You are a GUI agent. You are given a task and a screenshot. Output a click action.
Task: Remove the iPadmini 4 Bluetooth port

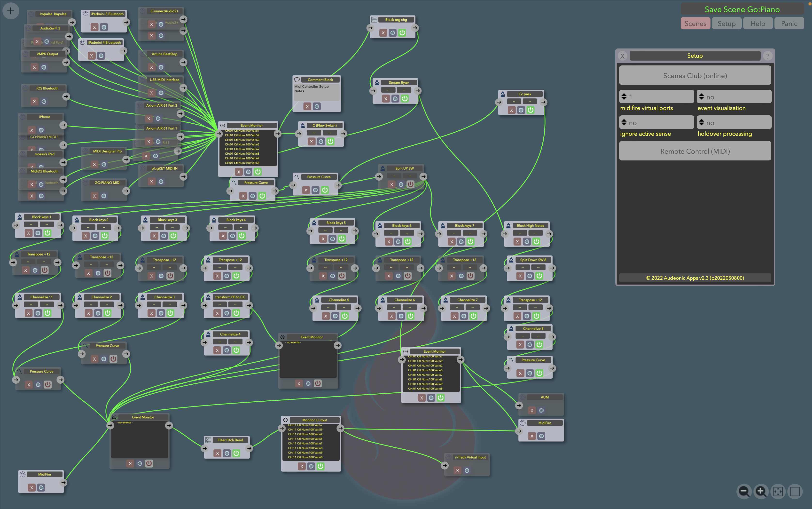92,56
